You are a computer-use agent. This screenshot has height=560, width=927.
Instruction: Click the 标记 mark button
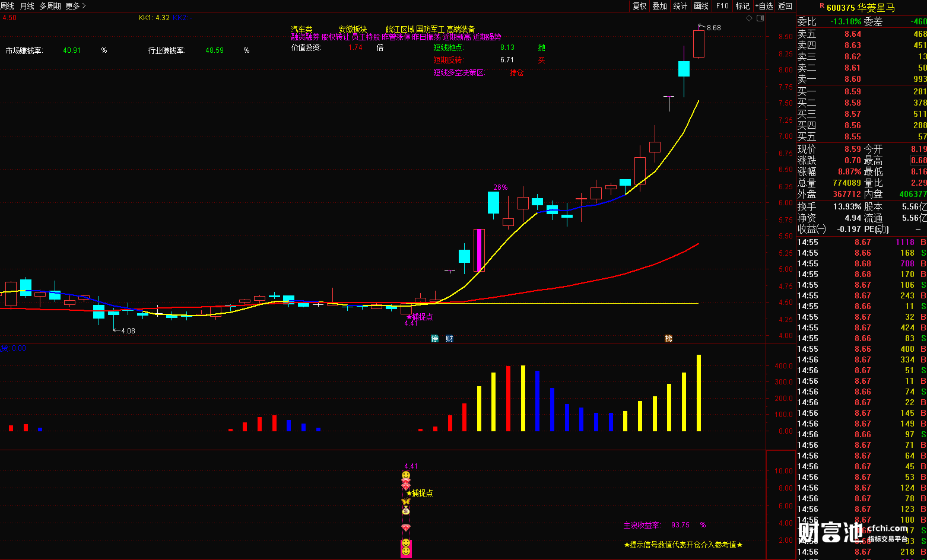coord(742,6)
